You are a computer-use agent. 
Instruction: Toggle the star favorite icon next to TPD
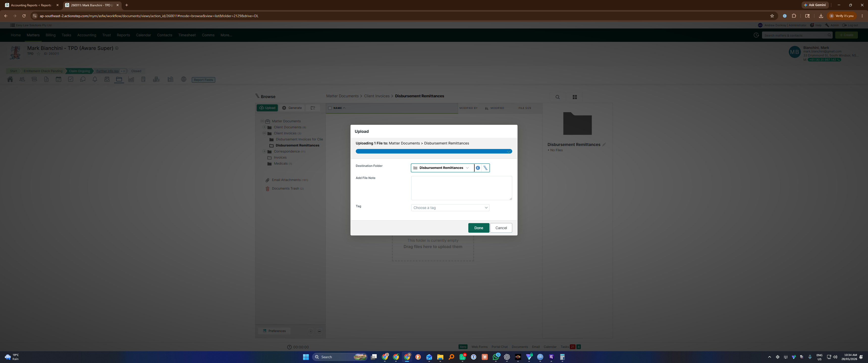[38, 53]
